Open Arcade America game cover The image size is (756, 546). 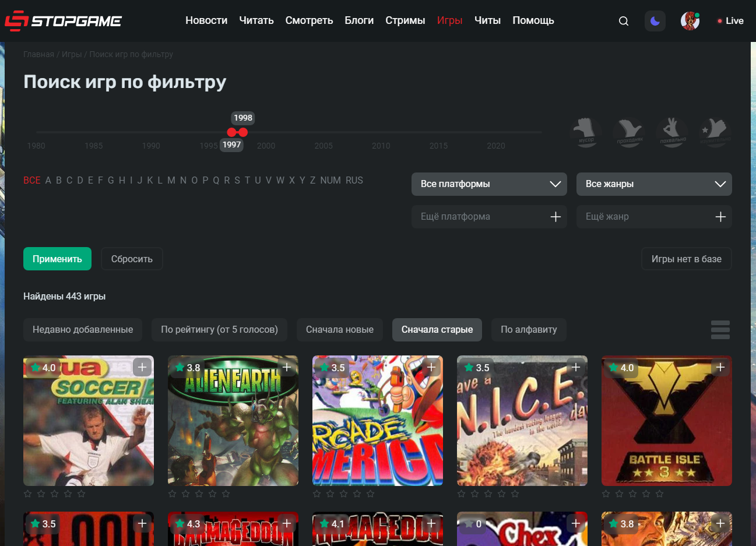[x=378, y=421]
